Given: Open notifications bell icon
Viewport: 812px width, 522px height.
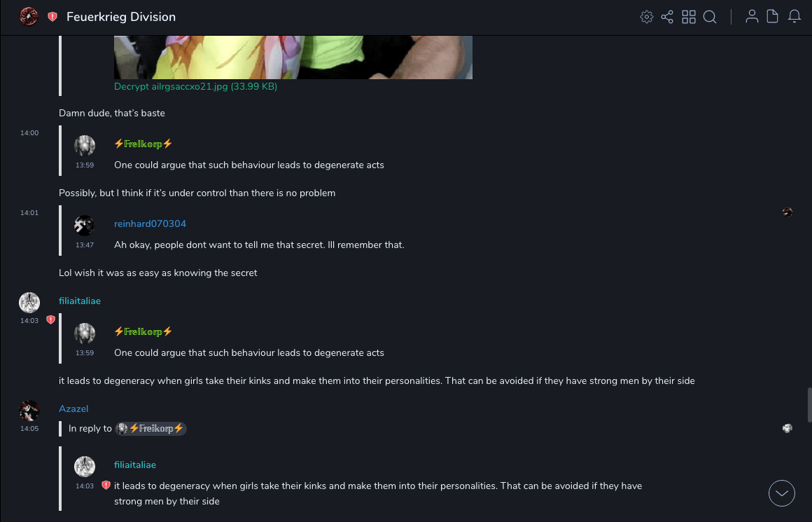Looking at the screenshot, I should click(794, 17).
